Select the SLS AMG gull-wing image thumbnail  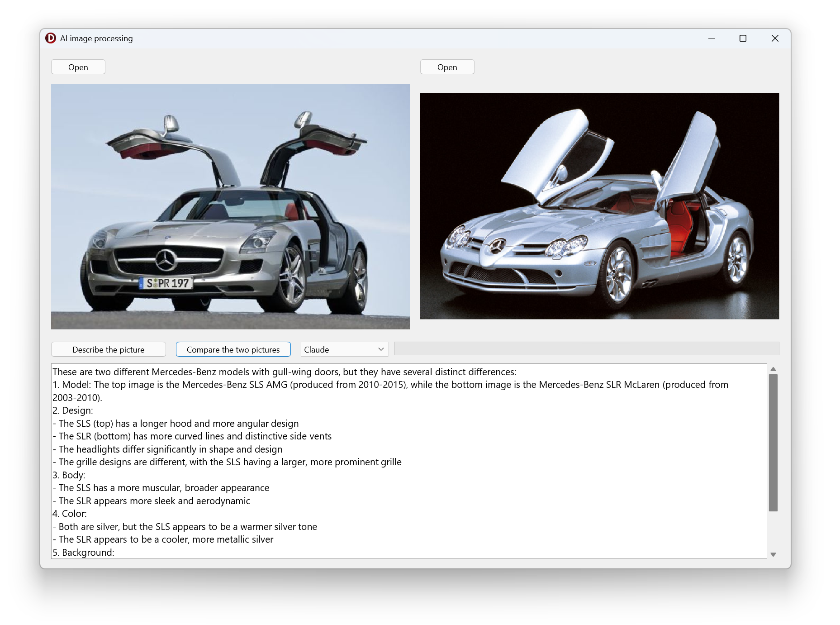[x=231, y=206]
